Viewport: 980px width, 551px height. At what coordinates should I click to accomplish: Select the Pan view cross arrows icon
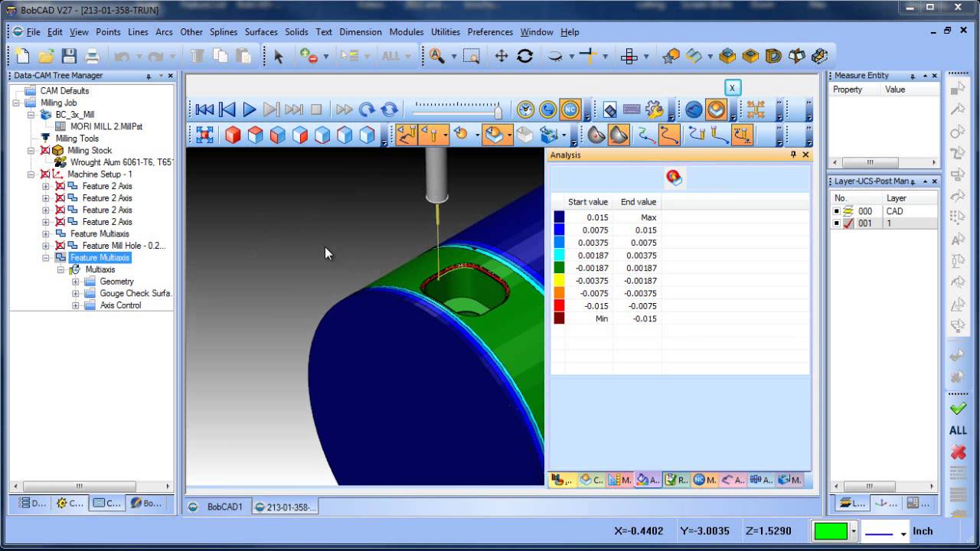501,56
